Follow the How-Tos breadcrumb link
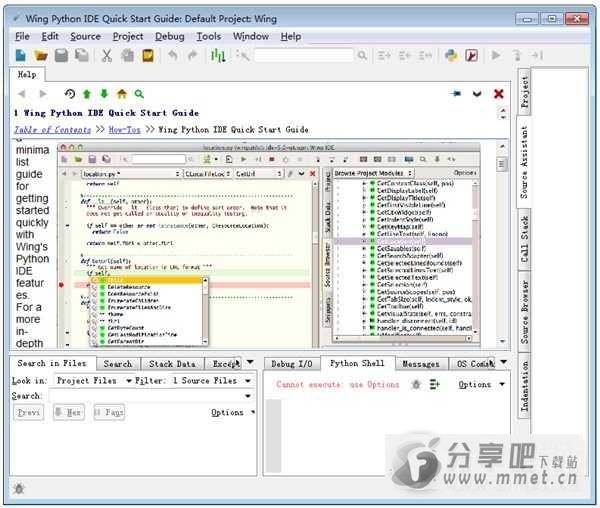 (x=124, y=130)
